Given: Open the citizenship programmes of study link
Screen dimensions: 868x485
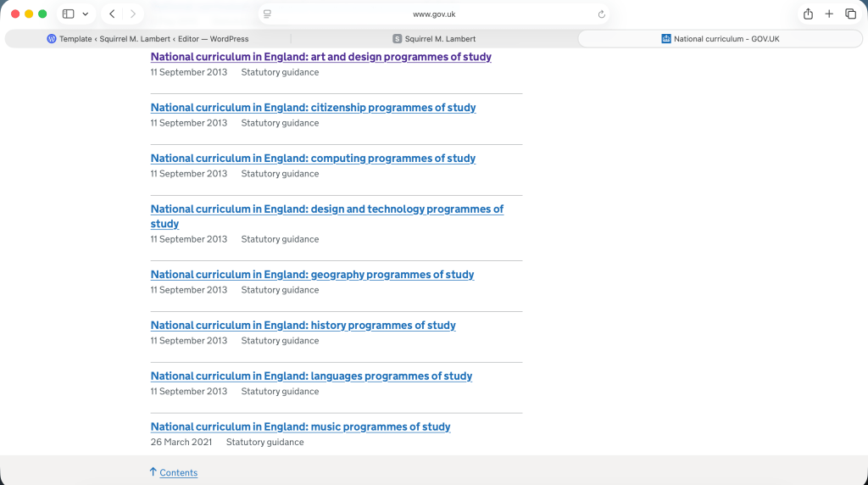Looking at the screenshot, I should point(313,108).
